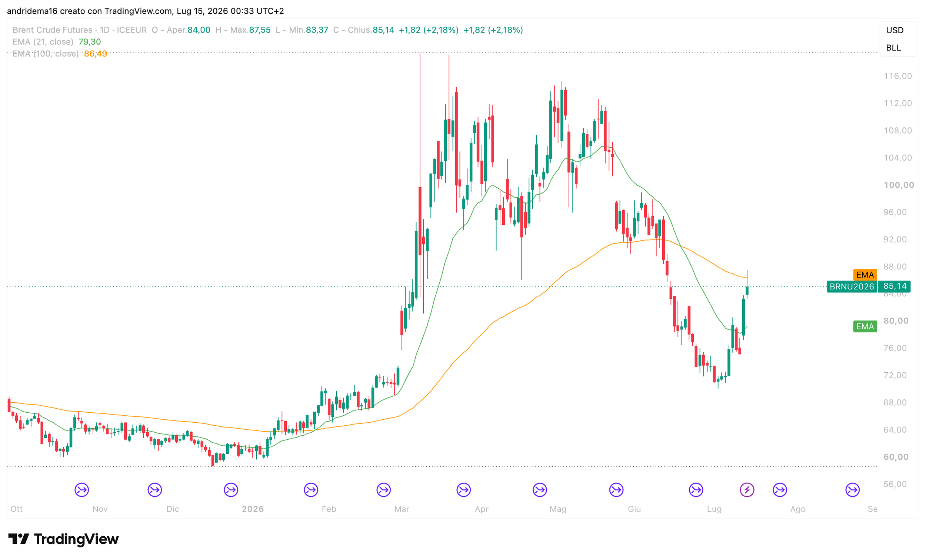Click the rollover marker just before Mar
This screenshot has width=926, height=560.
384,490
